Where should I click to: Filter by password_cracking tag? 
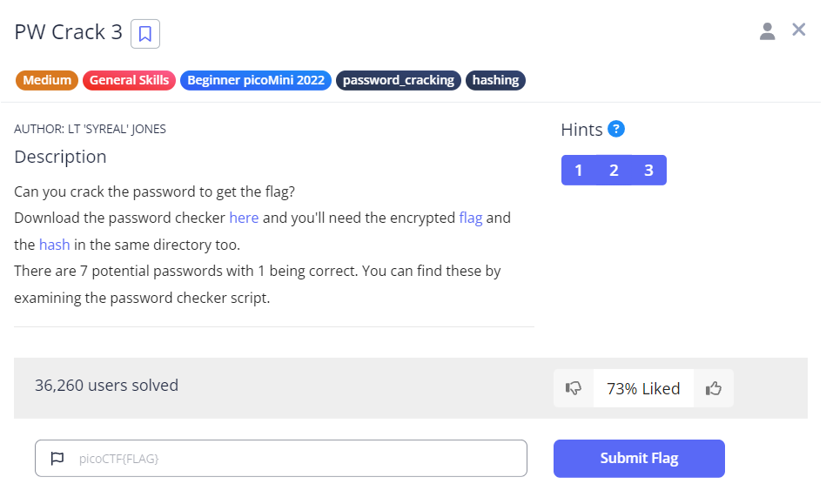[399, 80]
